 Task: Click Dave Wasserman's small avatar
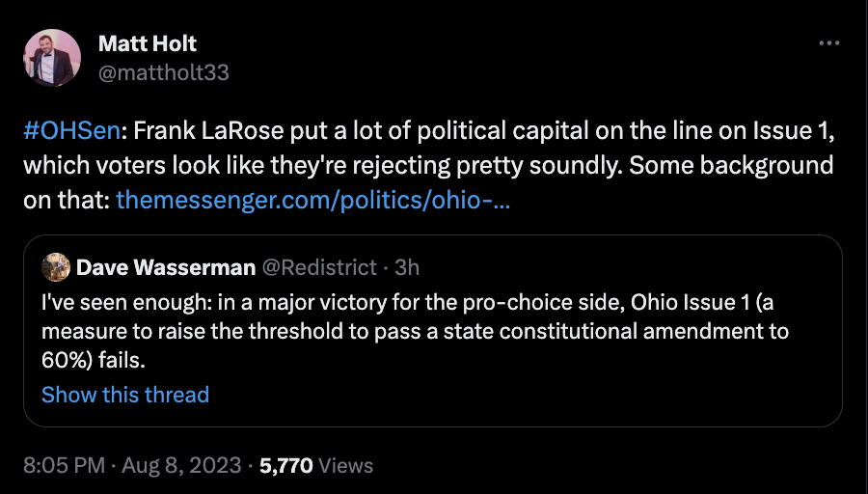click(x=57, y=266)
